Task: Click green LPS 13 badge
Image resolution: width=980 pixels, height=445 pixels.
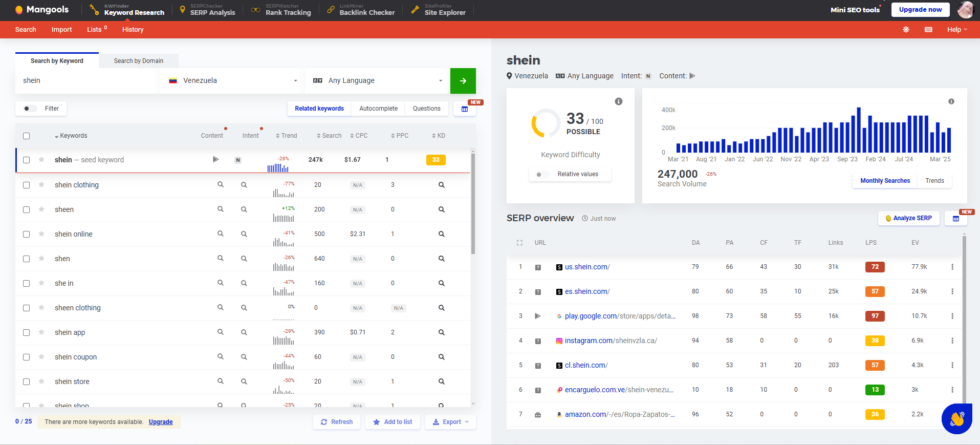Action: (x=875, y=390)
